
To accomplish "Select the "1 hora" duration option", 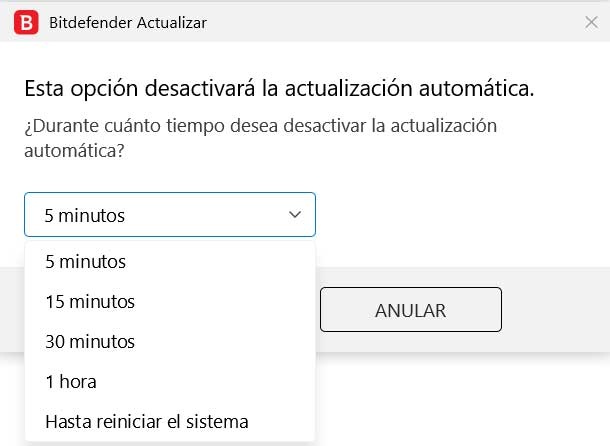I will [x=71, y=381].
